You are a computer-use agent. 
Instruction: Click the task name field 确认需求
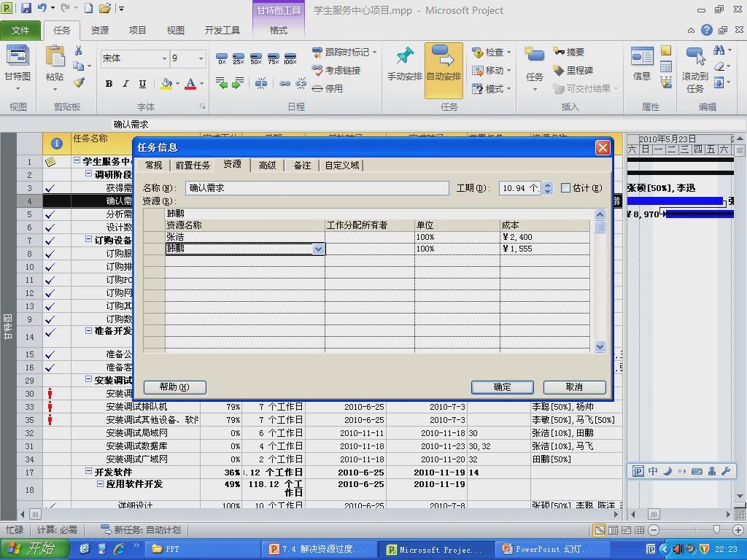pyautogui.click(x=317, y=188)
